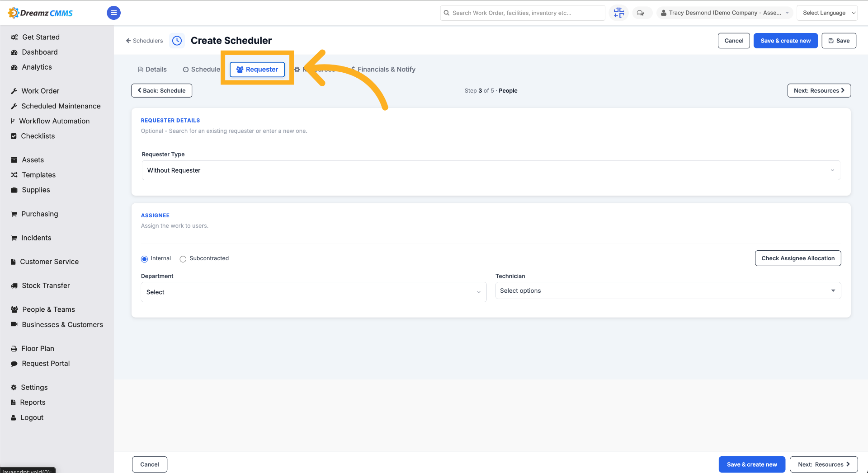This screenshot has width=868, height=473.
Task: Open the Select Language dropdown
Action: [x=827, y=13]
